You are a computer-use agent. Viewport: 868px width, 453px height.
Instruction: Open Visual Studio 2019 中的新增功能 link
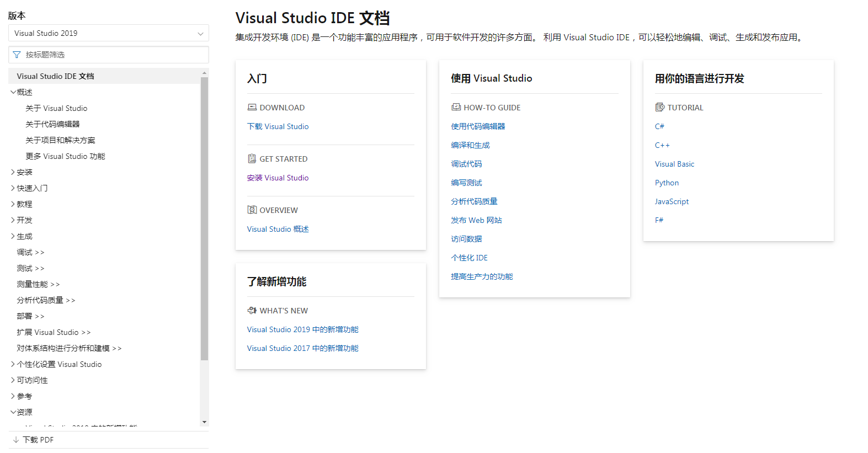[302, 329]
